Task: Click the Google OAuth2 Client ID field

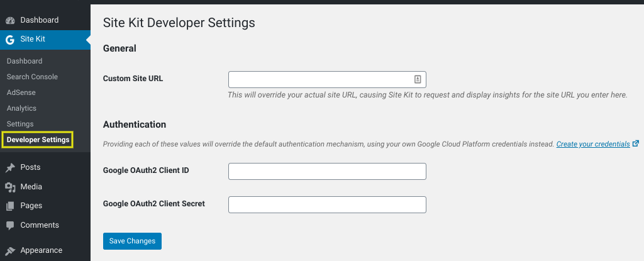Action: click(327, 171)
